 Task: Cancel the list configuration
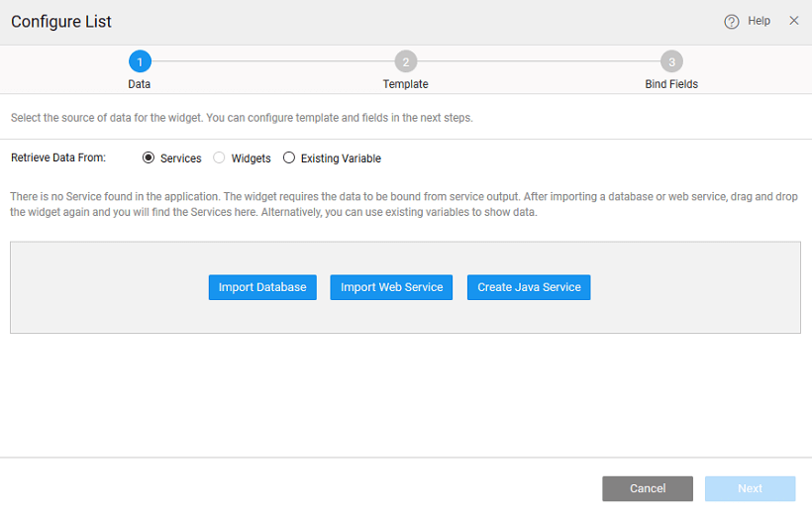pyautogui.click(x=648, y=488)
